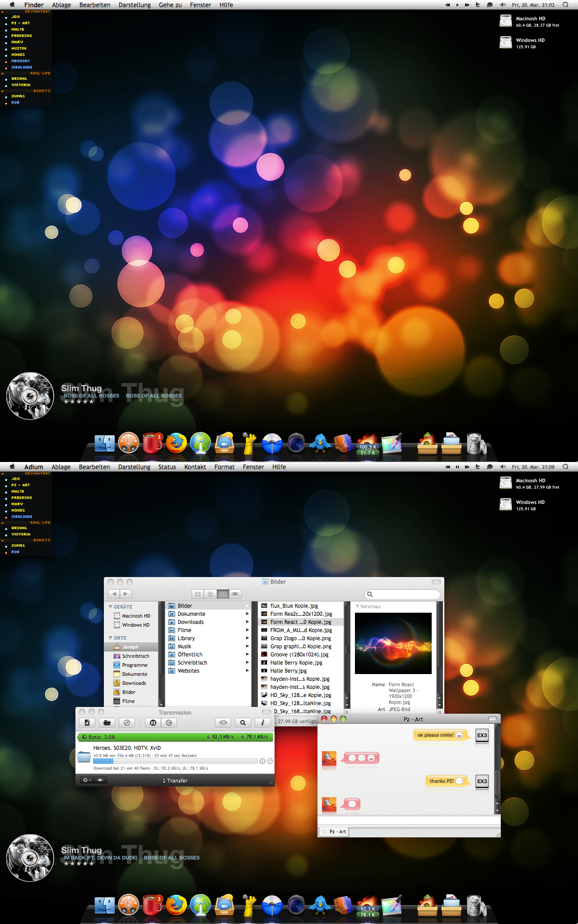This screenshot has width=578, height=924.
Task: Click the Quick Look eye icon in Transmission
Action: point(223,723)
